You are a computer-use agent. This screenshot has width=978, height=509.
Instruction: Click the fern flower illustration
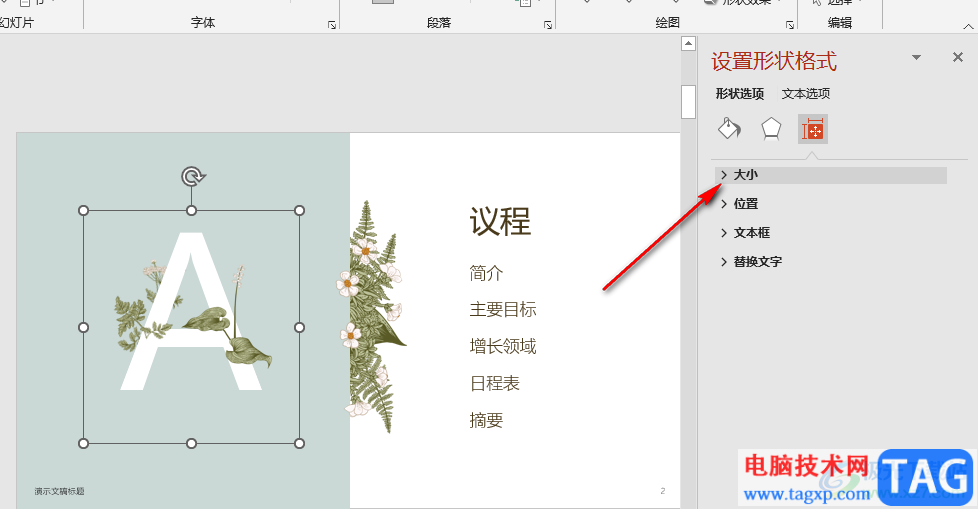(372, 316)
